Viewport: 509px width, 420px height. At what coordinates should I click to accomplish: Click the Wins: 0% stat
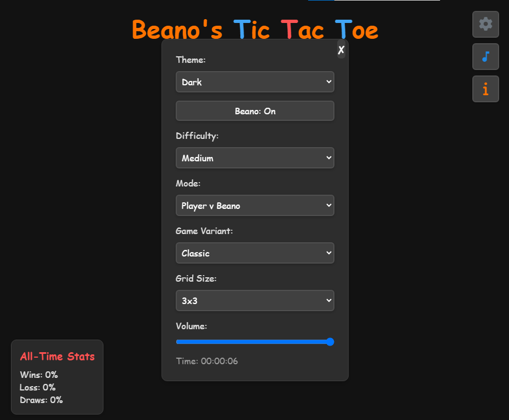point(39,375)
